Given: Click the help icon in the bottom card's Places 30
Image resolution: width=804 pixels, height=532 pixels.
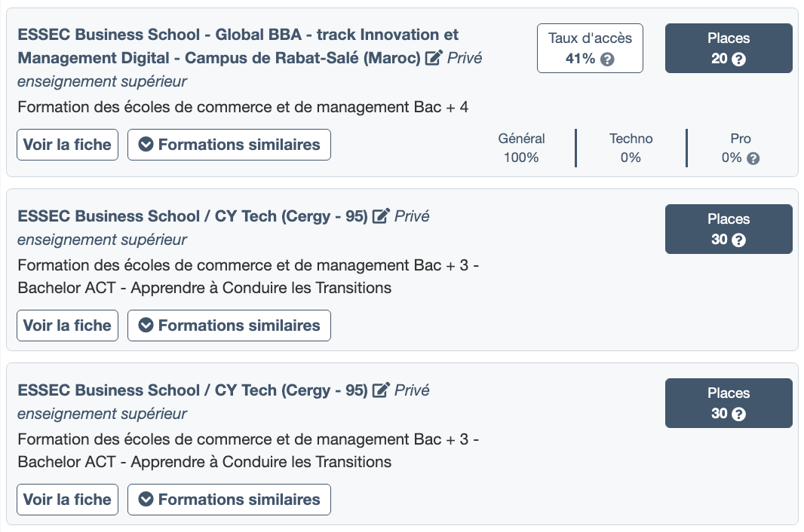Looking at the screenshot, I should click(x=739, y=414).
